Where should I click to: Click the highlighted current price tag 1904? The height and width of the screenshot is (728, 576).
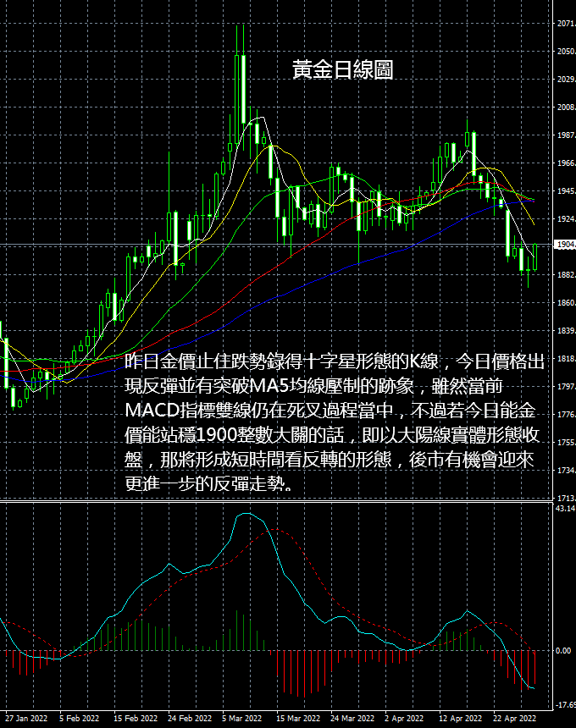pos(565,245)
